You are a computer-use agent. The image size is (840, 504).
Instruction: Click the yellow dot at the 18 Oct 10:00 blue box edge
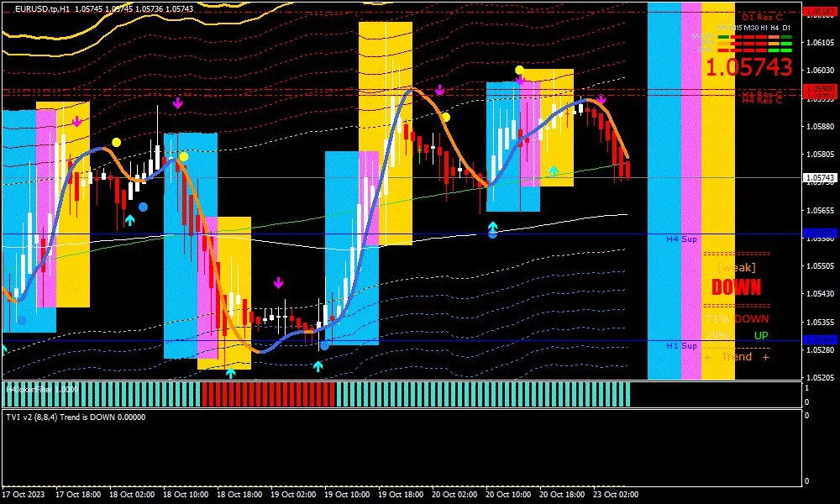(x=184, y=157)
